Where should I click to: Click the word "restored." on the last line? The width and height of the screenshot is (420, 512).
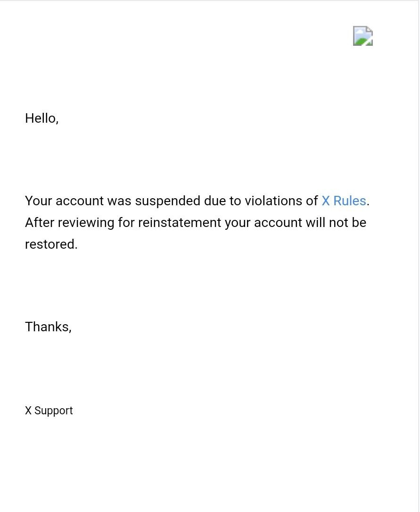(x=51, y=244)
